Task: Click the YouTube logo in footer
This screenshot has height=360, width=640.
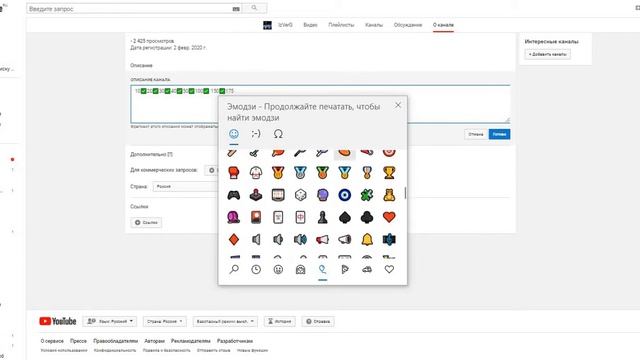Action: click(58, 321)
